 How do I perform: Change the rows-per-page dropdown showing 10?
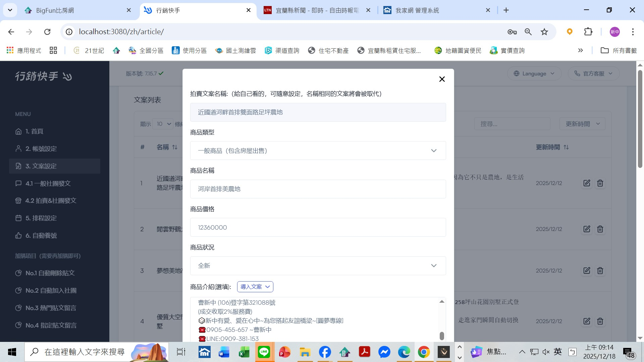pos(163,124)
